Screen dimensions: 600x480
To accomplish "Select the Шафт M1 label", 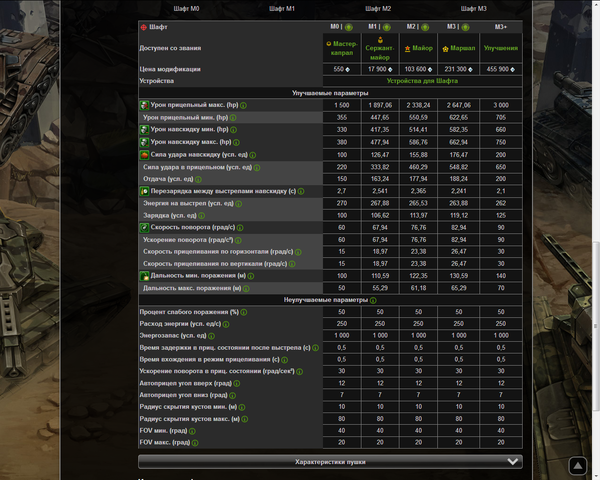I will (x=282, y=8).
